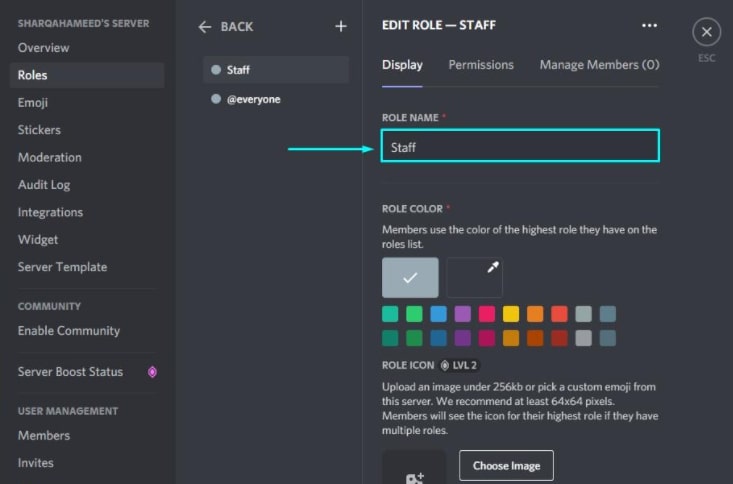Pick the yellow color swatch
733x484 pixels.
[x=511, y=314]
